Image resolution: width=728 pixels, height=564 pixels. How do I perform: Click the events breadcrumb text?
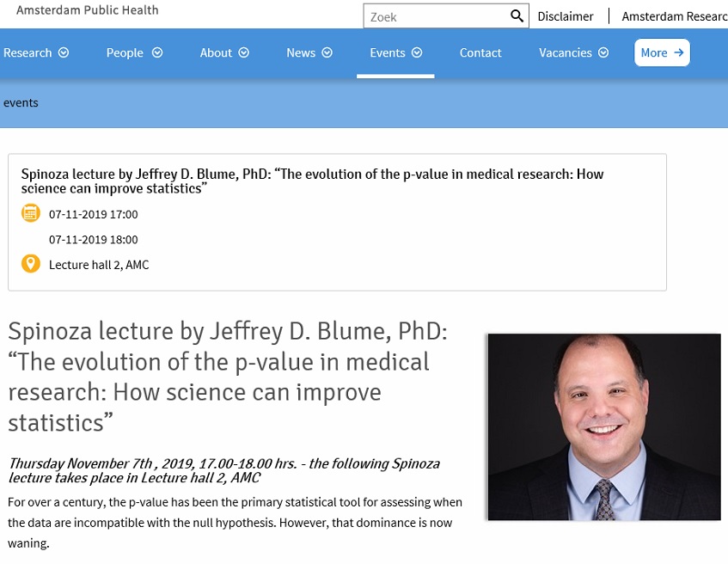(x=21, y=102)
